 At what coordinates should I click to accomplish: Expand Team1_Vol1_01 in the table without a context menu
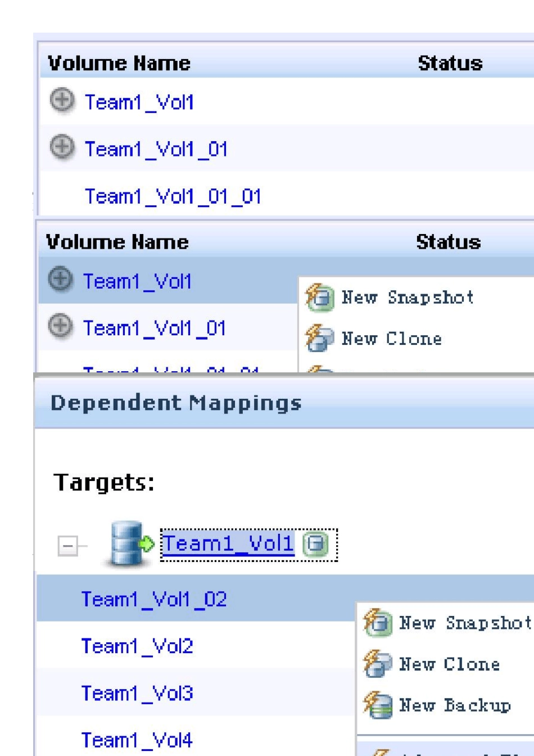click(x=61, y=148)
